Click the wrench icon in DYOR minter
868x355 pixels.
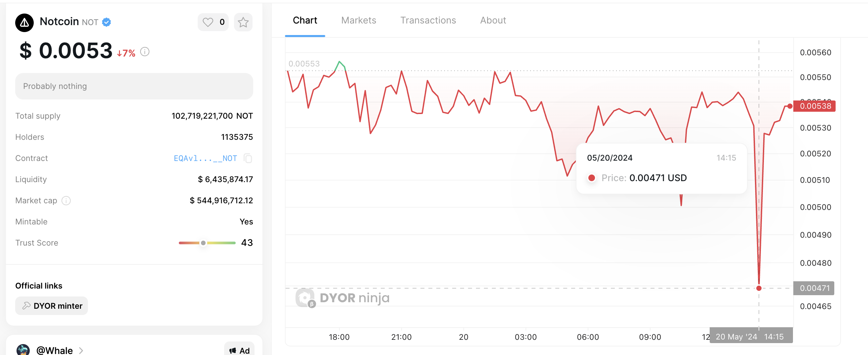[26, 305]
